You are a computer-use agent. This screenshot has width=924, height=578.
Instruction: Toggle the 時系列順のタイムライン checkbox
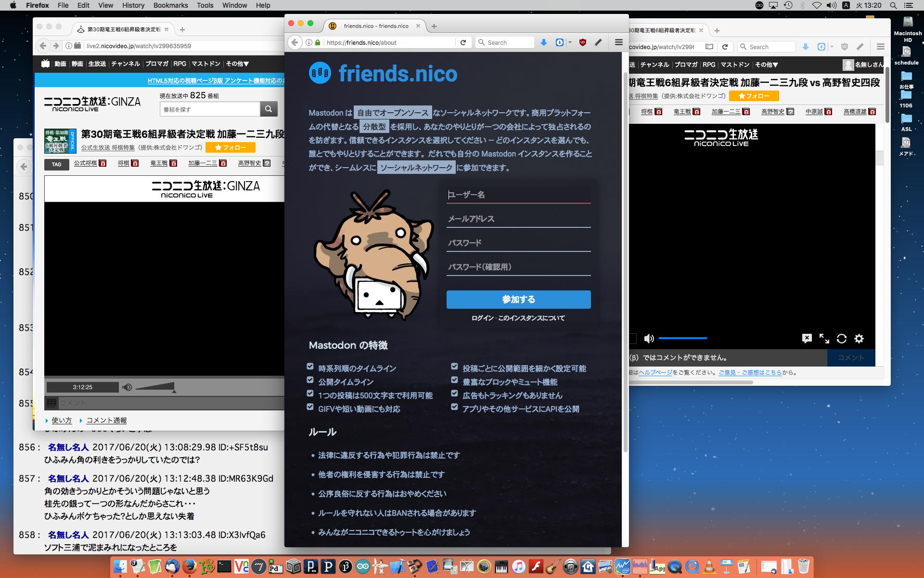coord(310,367)
